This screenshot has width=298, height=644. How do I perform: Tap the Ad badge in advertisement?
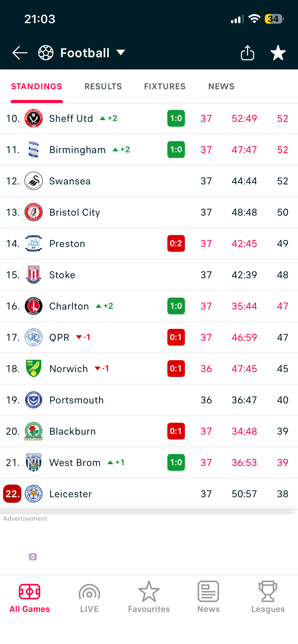point(33,557)
